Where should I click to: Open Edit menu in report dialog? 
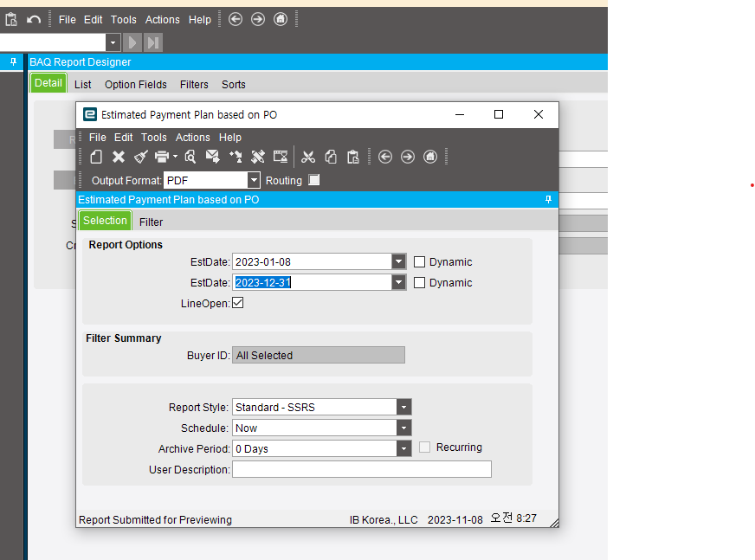pyautogui.click(x=123, y=138)
